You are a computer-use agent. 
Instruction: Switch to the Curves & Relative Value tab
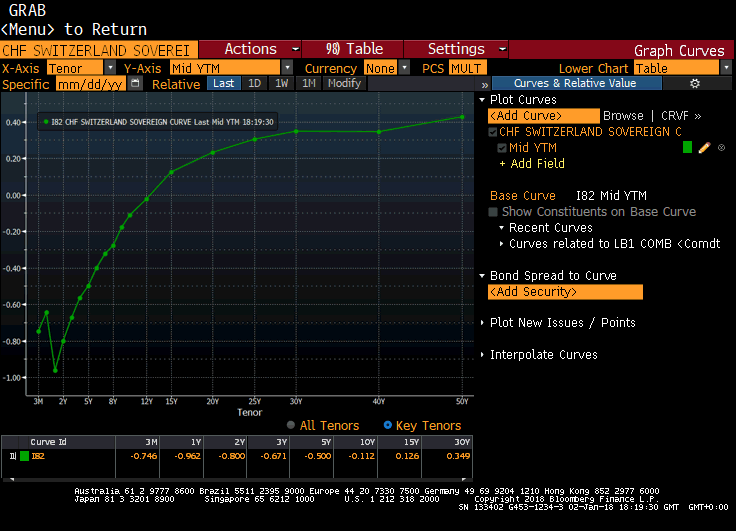(x=573, y=84)
